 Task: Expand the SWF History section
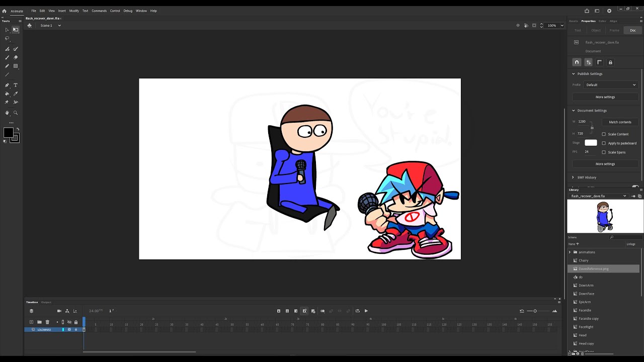[x=574, y=177]
